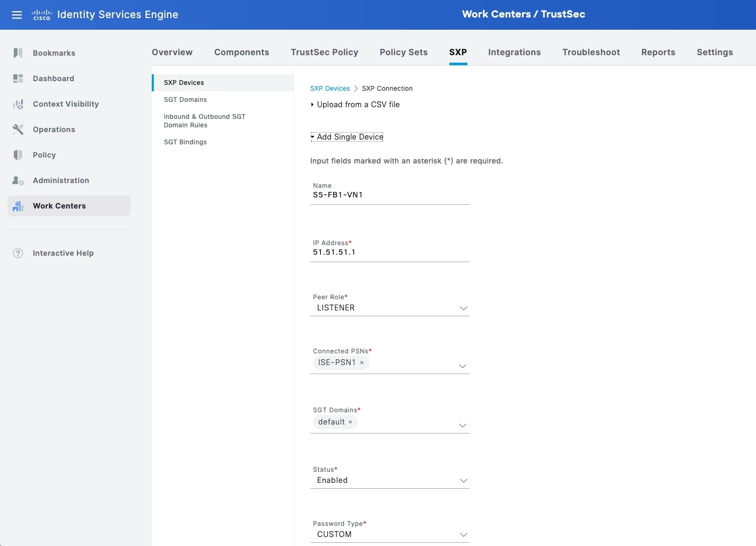Remove the default tag from SGT Domains

350,422
